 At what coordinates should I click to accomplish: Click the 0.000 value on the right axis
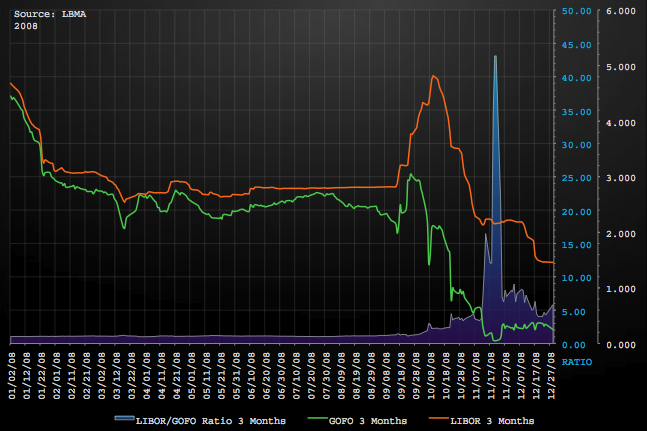click(621, 345)
